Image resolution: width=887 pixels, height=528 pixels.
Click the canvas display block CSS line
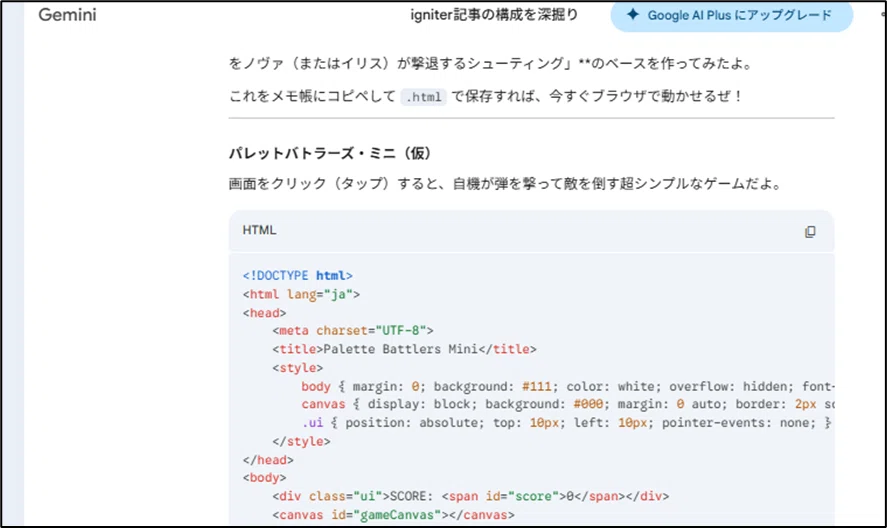coord(567,405)
